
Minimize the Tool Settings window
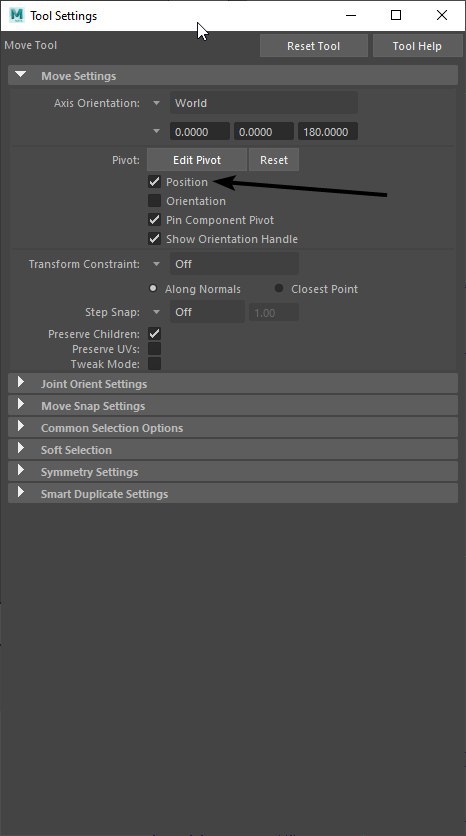tap(350, 15)
